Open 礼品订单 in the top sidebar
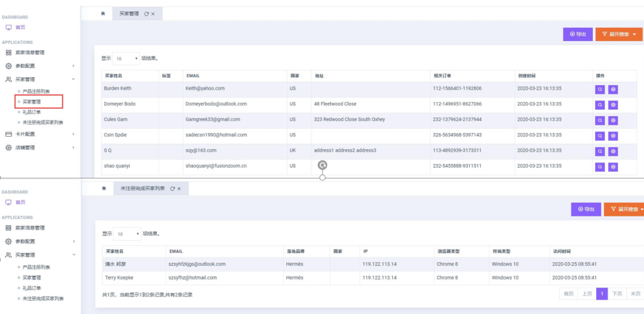This screenshot has width=644, height=314. tap(32, 112)
